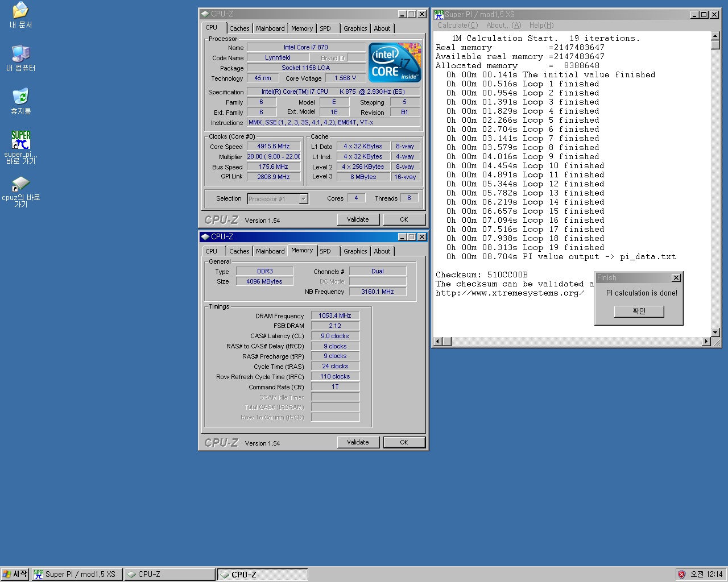
Task: Click the tRFC value '110 clocks'
Action: (x=335, y=376)
